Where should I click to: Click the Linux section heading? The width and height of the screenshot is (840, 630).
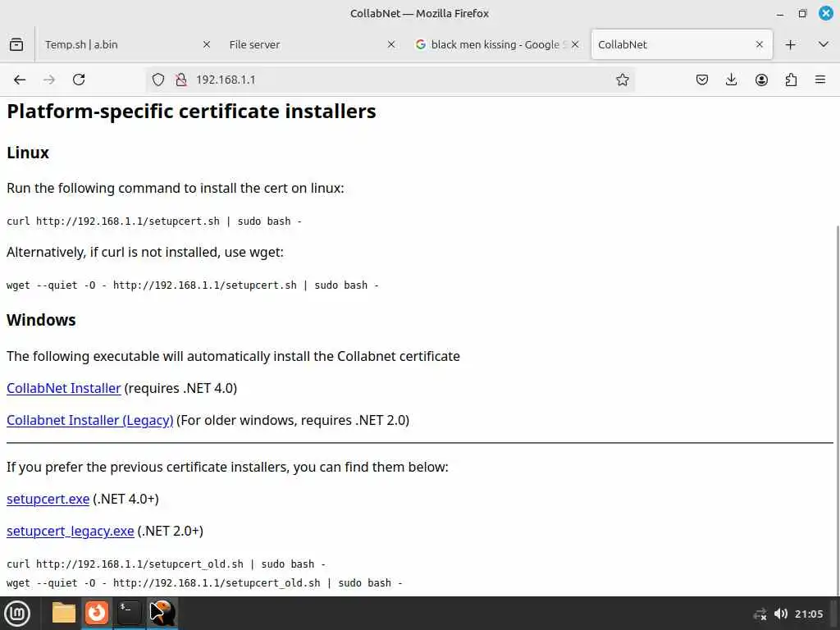point(28,153)
